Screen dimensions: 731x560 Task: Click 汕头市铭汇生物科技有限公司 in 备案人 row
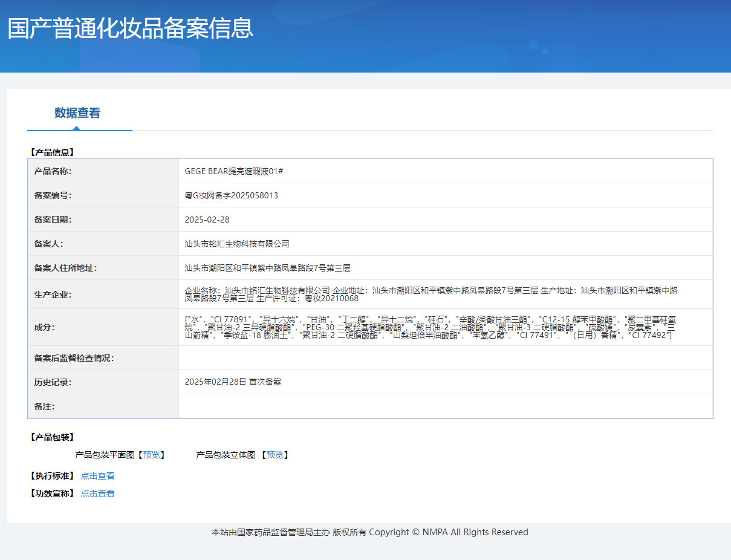(x=237, y=244)
